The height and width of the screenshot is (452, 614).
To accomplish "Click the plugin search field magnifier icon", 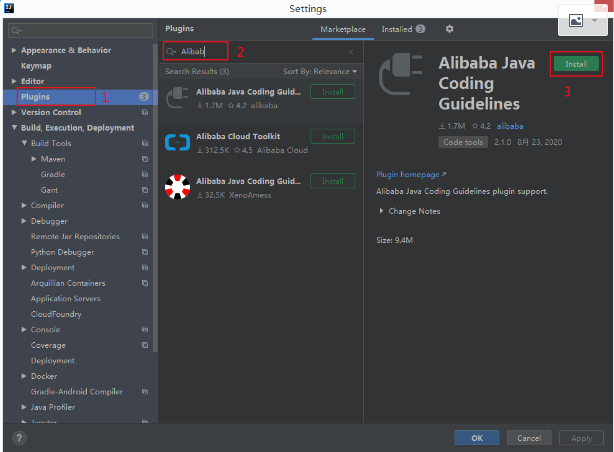I will 171,52.
